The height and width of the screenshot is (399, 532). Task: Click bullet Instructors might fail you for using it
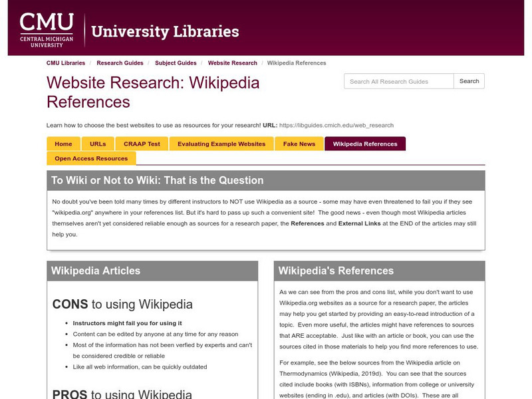127,323
